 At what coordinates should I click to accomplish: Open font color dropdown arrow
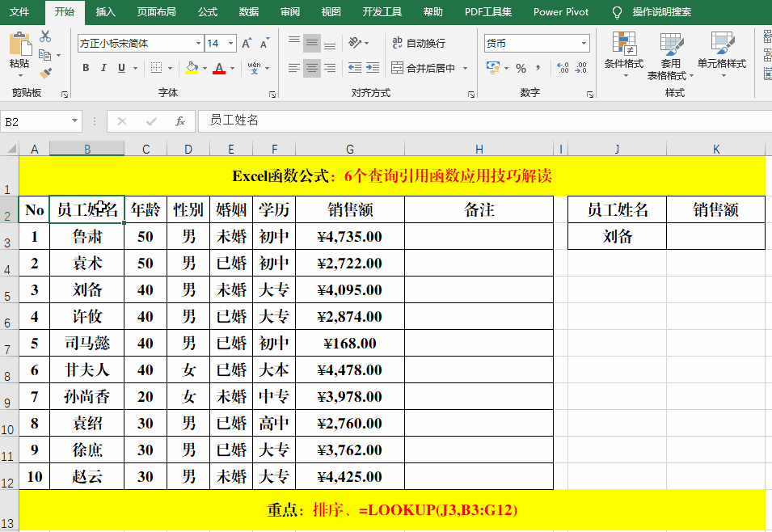click(x=232, y=68)
